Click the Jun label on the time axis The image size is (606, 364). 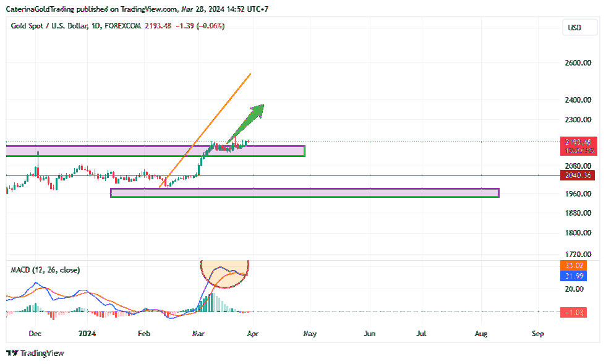point(370,334)
